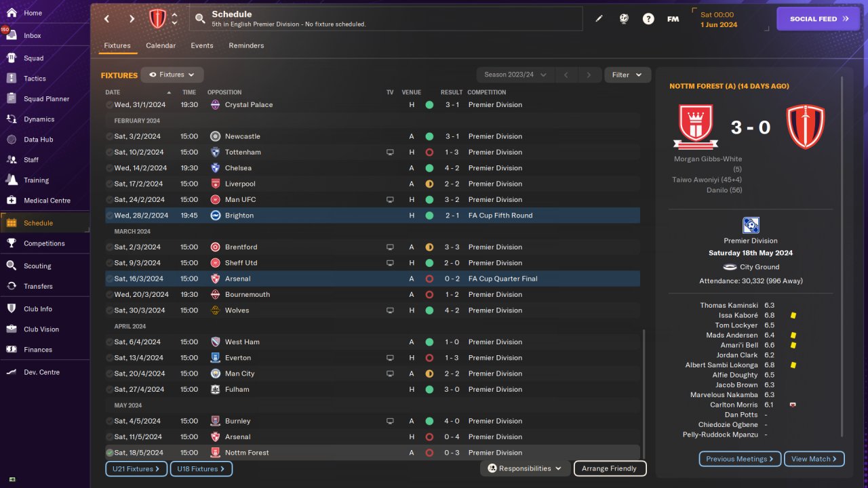Click View Match button
The image size is (868, 488).
click(814, 459)
